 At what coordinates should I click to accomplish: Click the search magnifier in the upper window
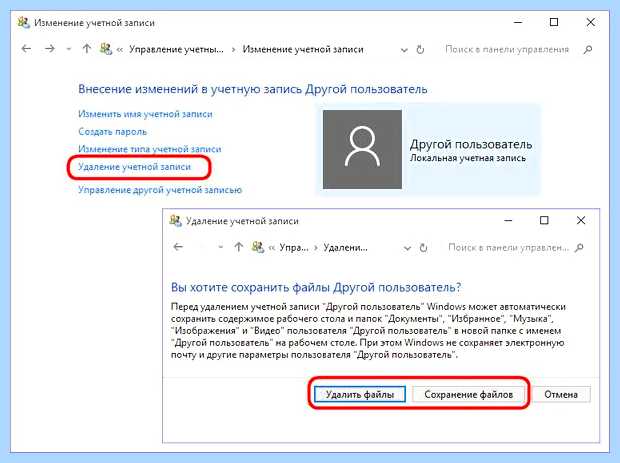(x=588, y=49)
